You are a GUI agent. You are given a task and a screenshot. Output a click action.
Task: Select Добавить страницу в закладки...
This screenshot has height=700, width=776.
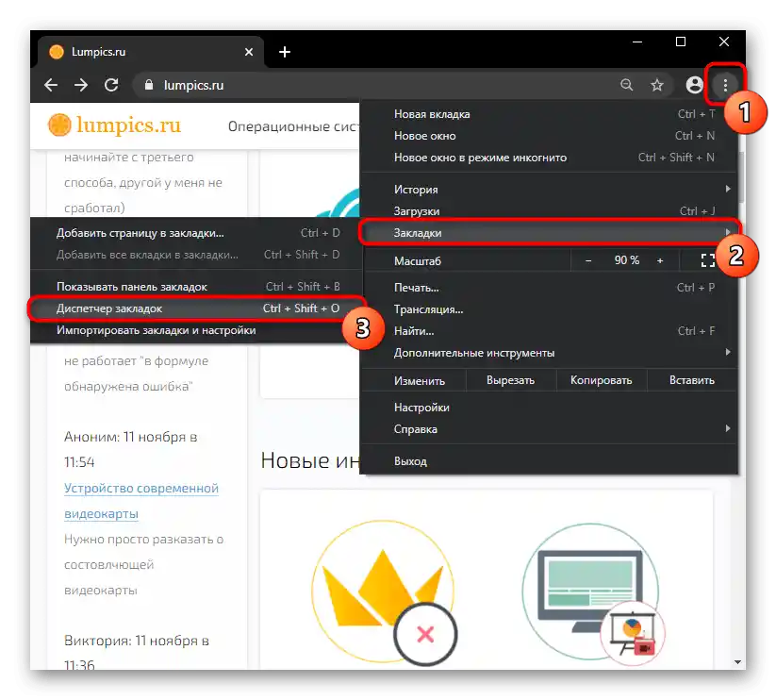point(197,233)
